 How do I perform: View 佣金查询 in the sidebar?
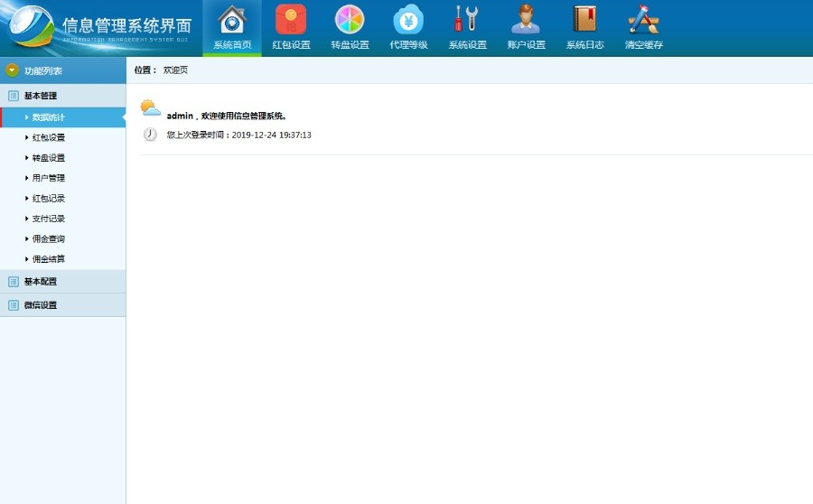pos(49,239)
